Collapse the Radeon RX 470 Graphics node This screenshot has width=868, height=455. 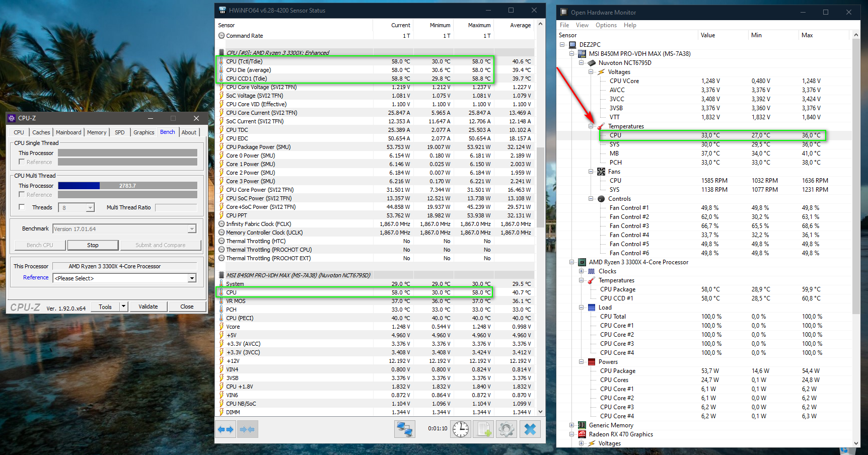coord(572,434)
